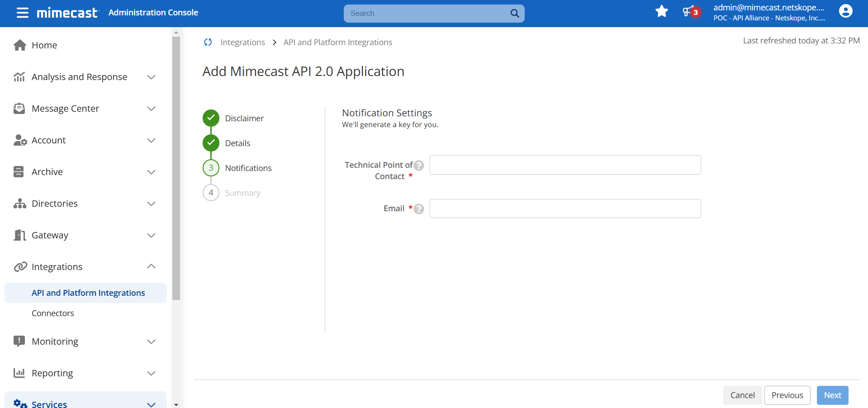Select API and Platform Integrations in sidebar
Screen dimensions: 868x408
point(85,293)
